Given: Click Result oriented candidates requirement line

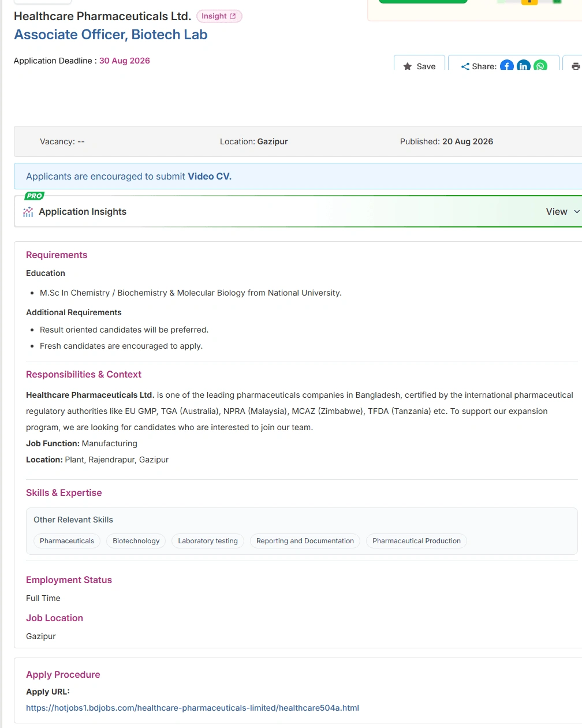Looking at the screenshot, I should tap(124, 330).
